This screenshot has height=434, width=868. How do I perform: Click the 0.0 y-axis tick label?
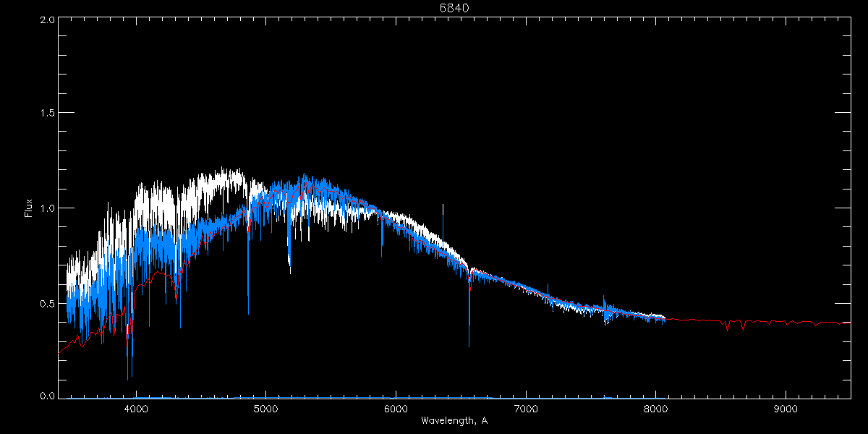click(46, 395)
